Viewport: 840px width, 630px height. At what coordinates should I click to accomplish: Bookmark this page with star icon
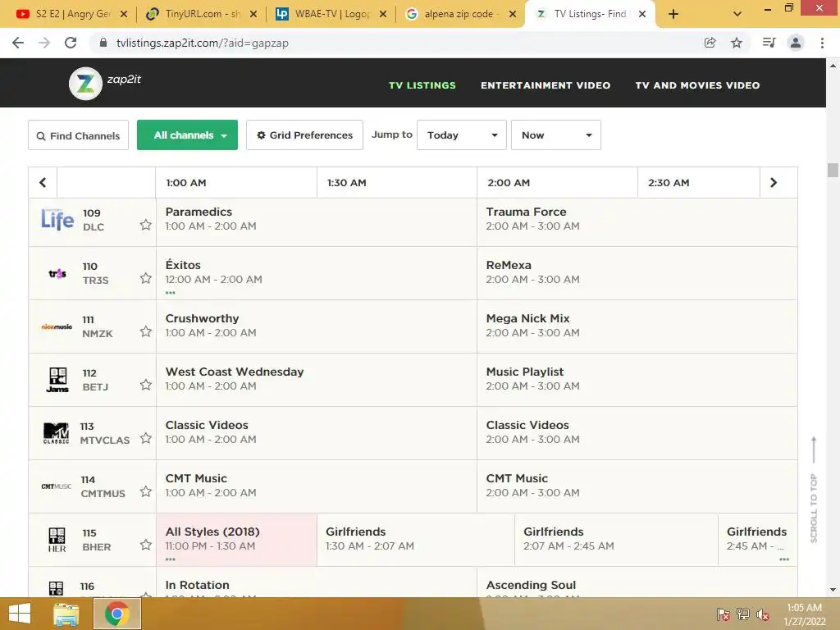tap(737, 43)
